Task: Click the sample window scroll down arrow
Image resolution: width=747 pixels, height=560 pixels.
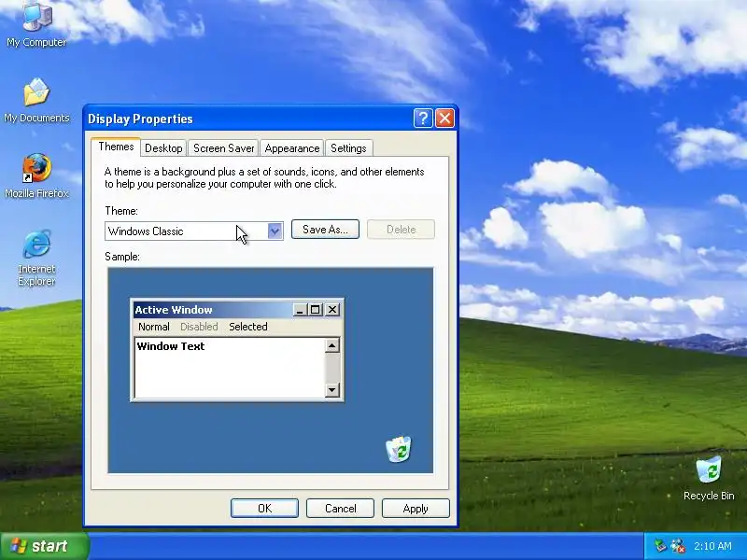Action: click(x=332, y=390)
